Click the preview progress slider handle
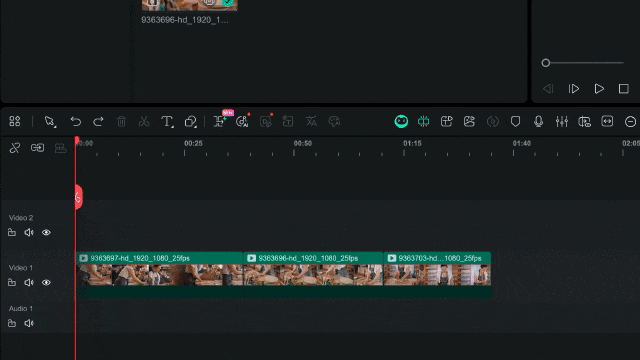Image resolution: width=640 pixels, height=360 pixels. coord(546,63)
